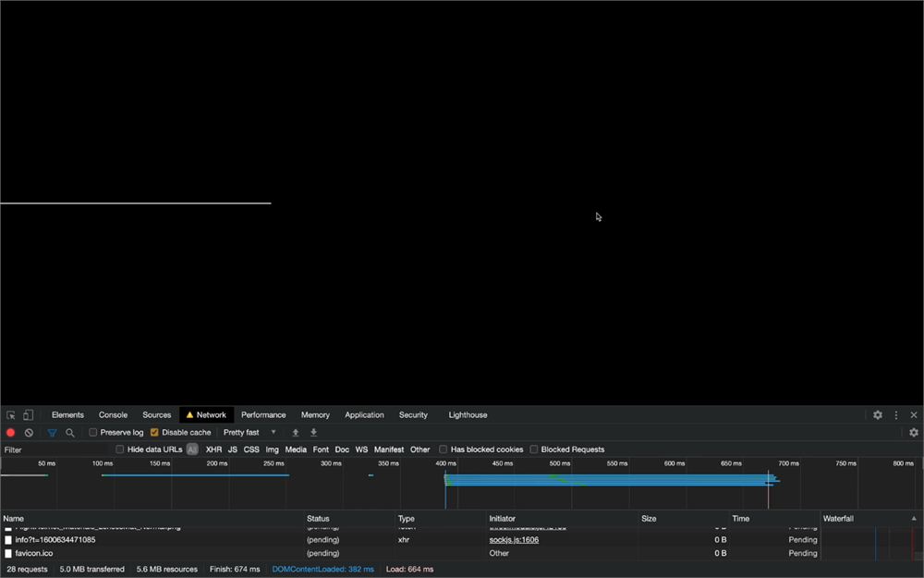Filter requests by Other type
The image size is (924, 578).
pyautogui.click(x=420, y=449)
